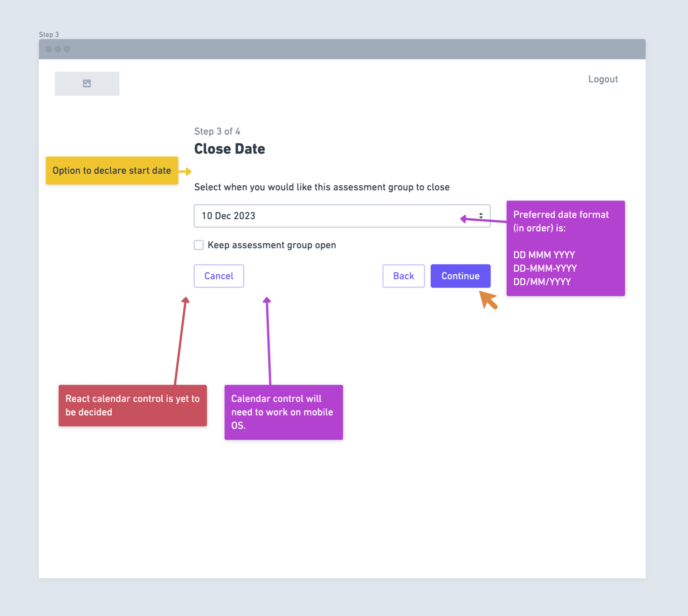Screen dimensions: 688x616
Task: Go back to the previous step
Action: pyautogui.click(x=403, y=276)
